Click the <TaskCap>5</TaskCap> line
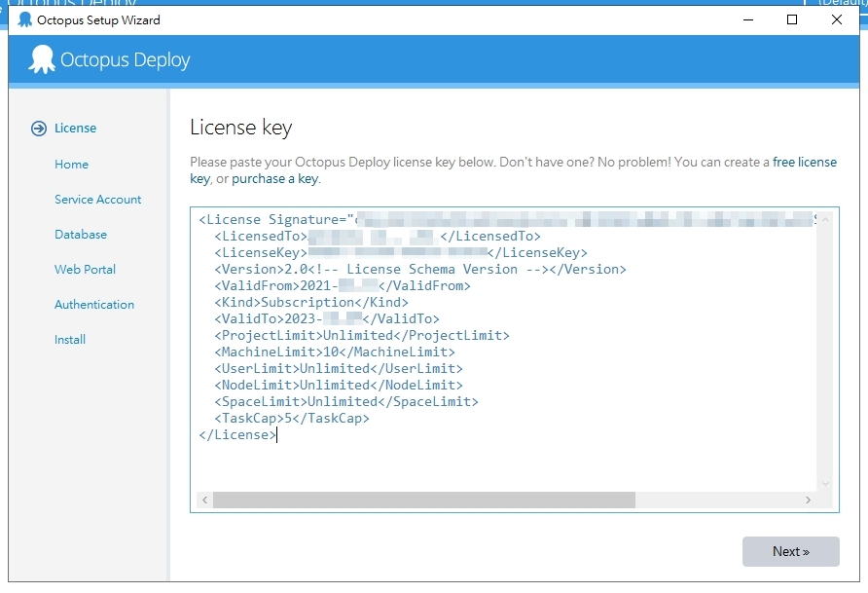The width and height of the screenshot is (868, 593). click(292, 418)
